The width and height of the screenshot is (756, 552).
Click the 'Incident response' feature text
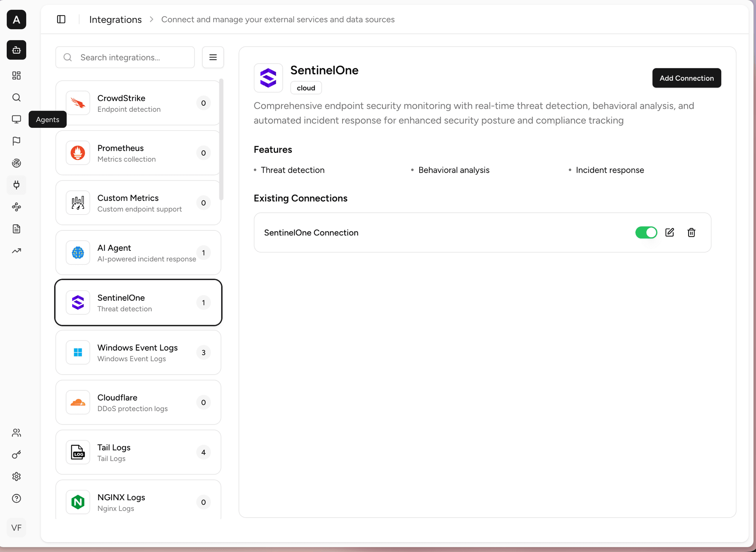610,170
